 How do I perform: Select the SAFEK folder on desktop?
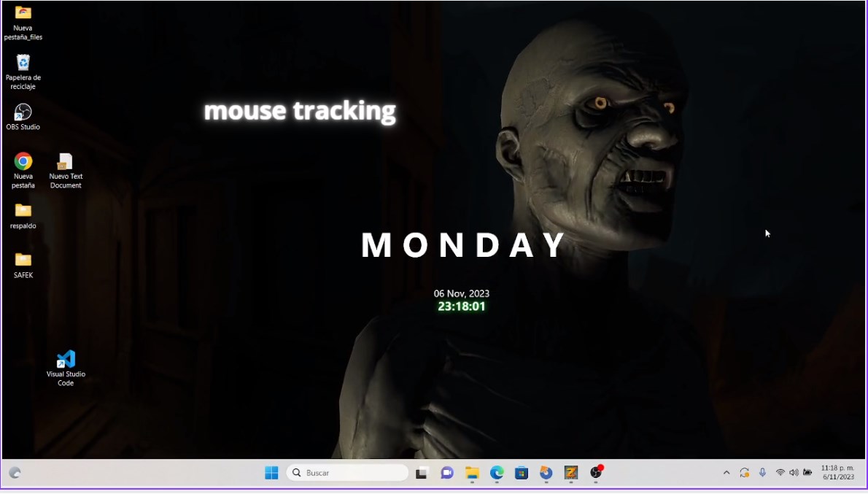click(x=23, y=266)
